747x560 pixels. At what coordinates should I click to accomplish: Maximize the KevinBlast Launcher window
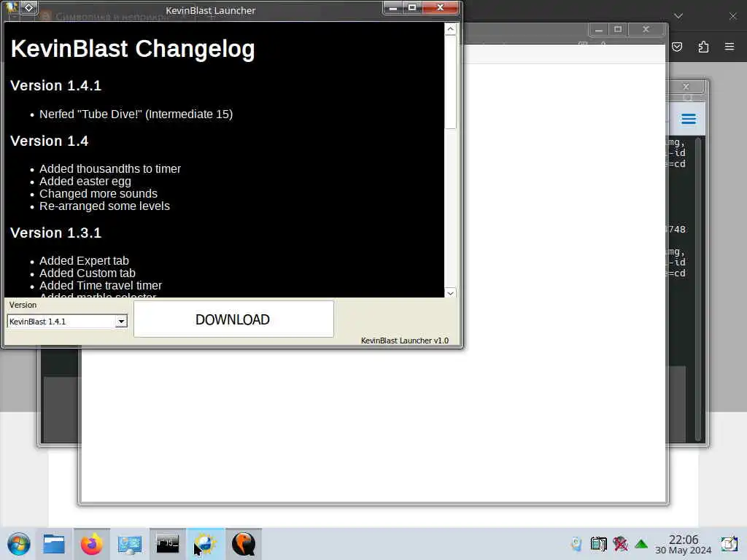tap(412, 7)
